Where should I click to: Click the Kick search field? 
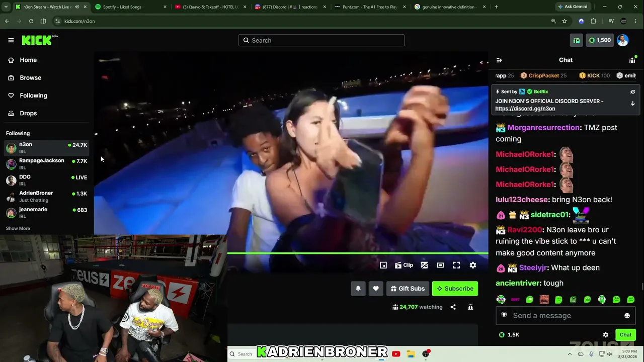[321, 40]
